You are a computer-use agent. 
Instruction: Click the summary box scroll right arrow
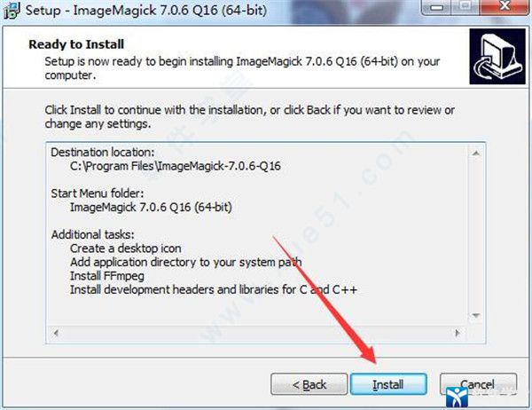[x=458, y=333]
